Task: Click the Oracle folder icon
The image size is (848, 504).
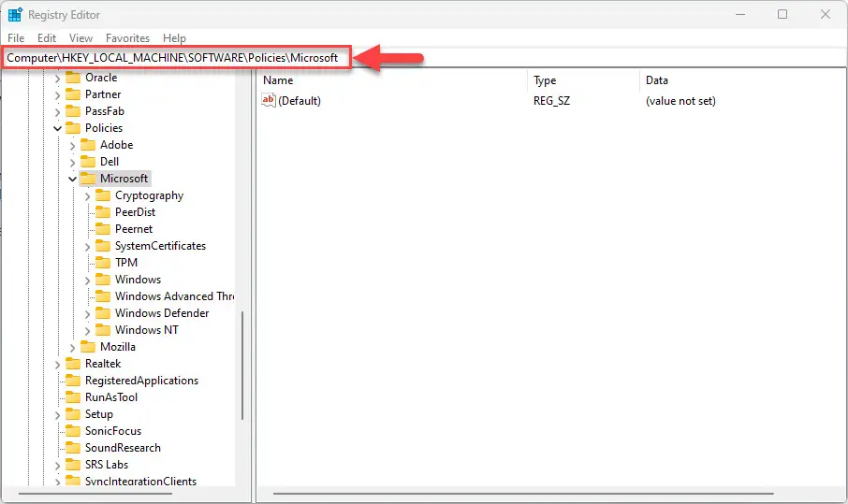Action: 73,78
